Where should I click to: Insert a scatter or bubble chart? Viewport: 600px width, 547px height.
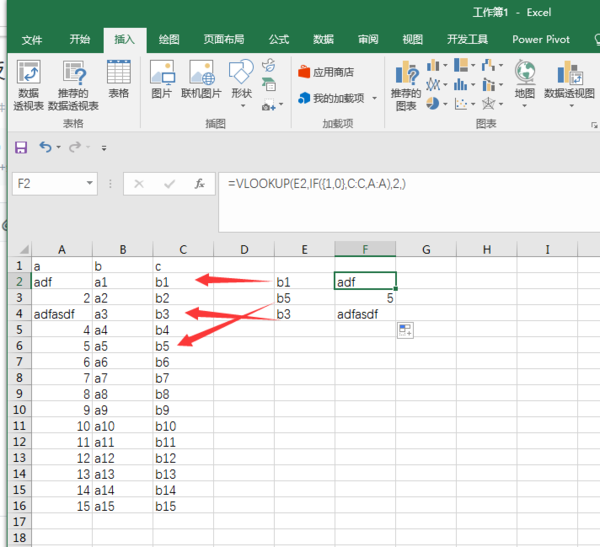461,104
